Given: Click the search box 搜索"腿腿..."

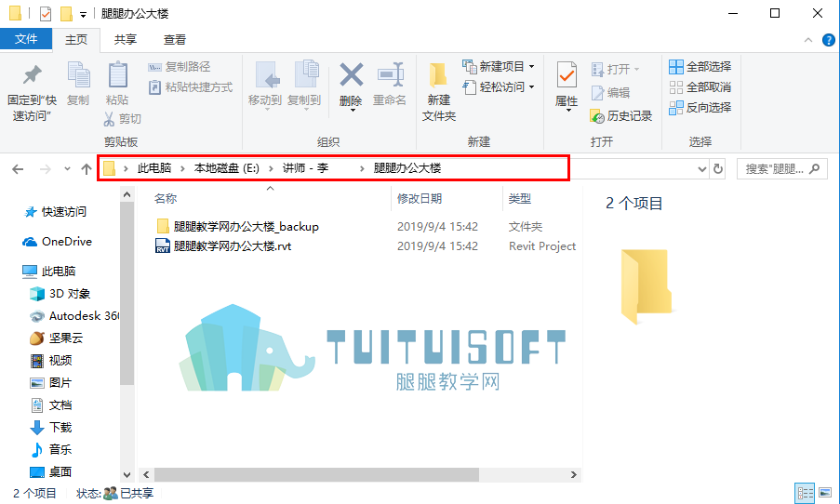Looking at the screenshot, I should [781, 169].
